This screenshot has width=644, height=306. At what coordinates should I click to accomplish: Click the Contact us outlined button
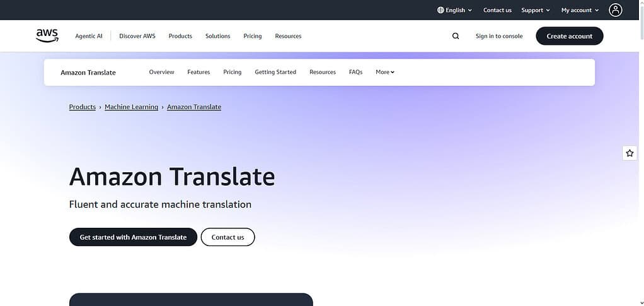[228, 237]
